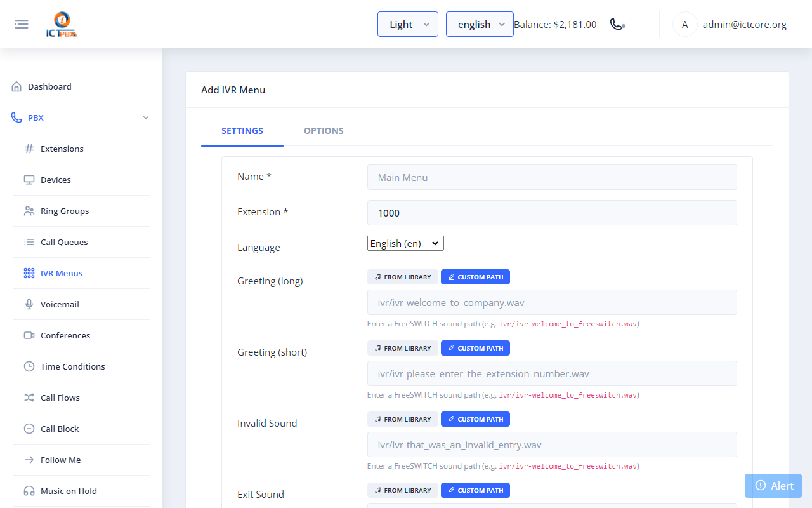
Task: Click the PBX phone icon
Action: (x=16, y=117)
